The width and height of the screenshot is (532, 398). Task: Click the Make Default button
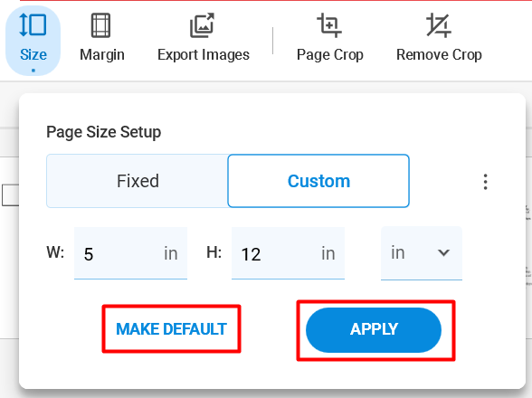pyautogui.click(x=171, y=328)
